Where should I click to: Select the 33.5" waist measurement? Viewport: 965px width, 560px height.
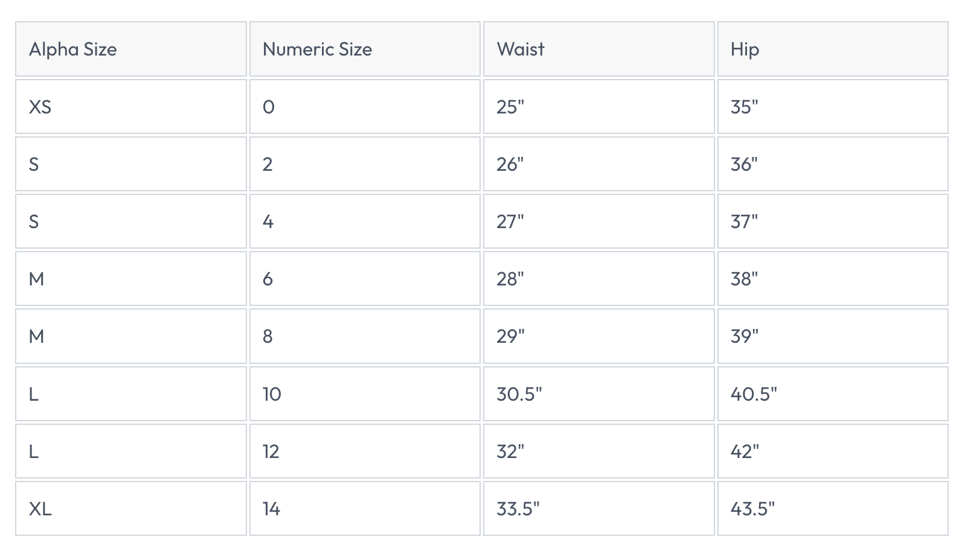pyautogui.click(x=518, y=509)
